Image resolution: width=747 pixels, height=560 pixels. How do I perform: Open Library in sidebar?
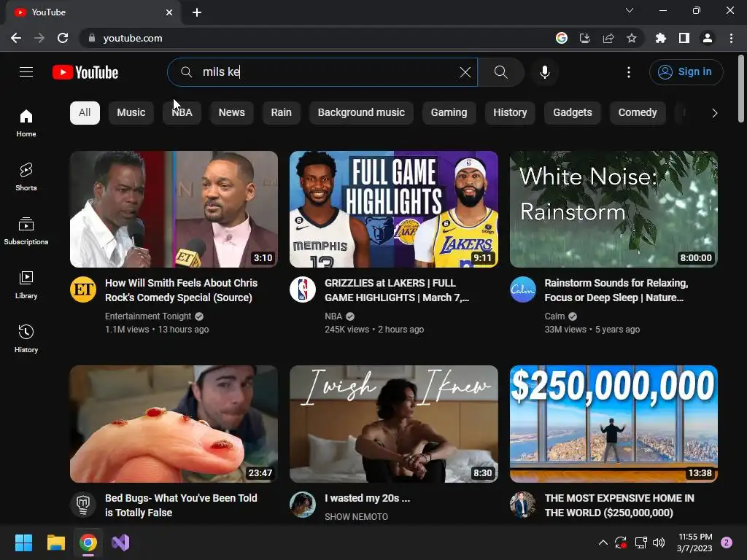(26, 285)
